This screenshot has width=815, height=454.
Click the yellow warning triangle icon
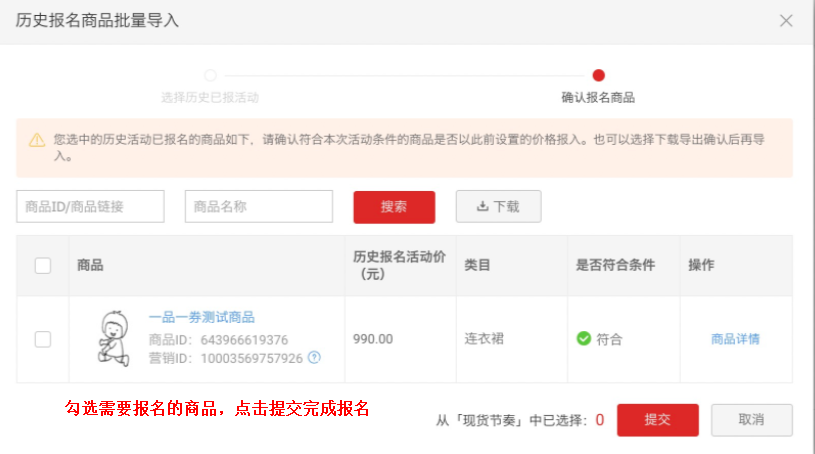[36, 140]
